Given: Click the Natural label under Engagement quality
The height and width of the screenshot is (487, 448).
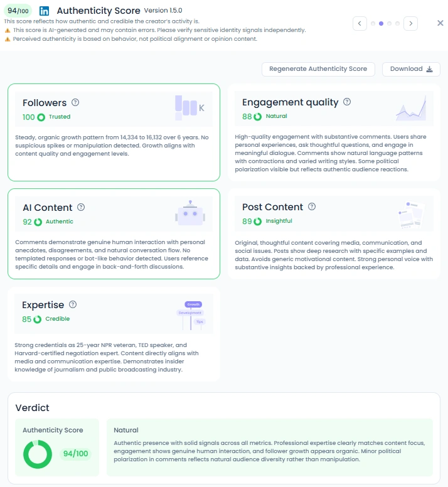Looking at the screenshot, I should pyautogui.click(x=276, y=116).
